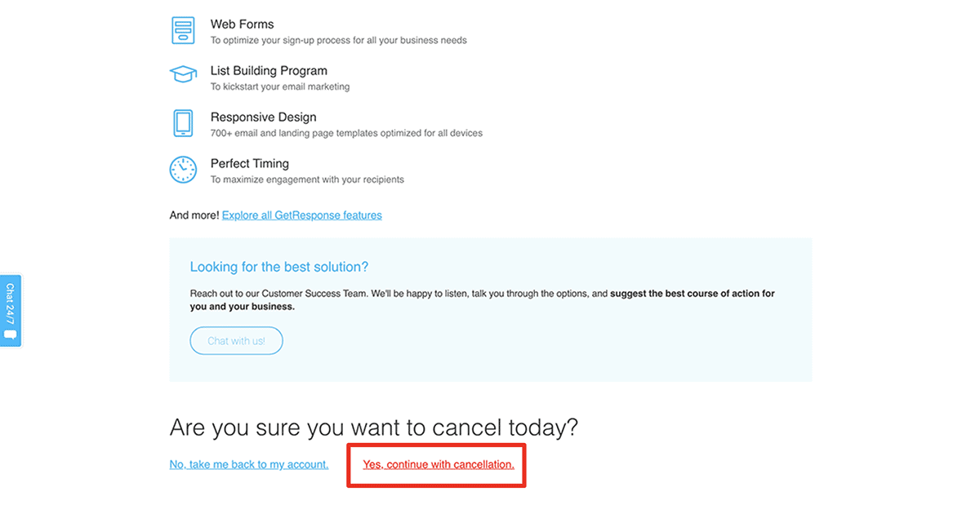Viewport: 980px width, 514px height.
Task: Click the Web Forms heading
Action: [243, 24]
